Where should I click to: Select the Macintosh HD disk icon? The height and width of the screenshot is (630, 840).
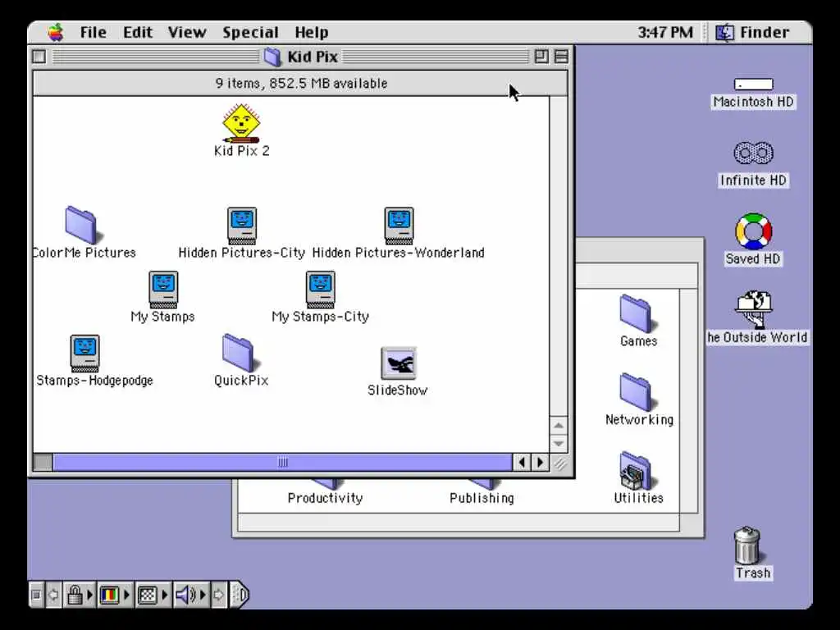[x=753, y=84]
